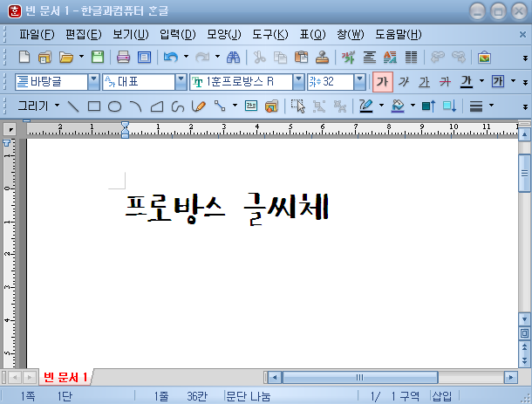The image size is (532, 404).
Task: Click the colorful style icon
Action: click(x=390, y=57)
